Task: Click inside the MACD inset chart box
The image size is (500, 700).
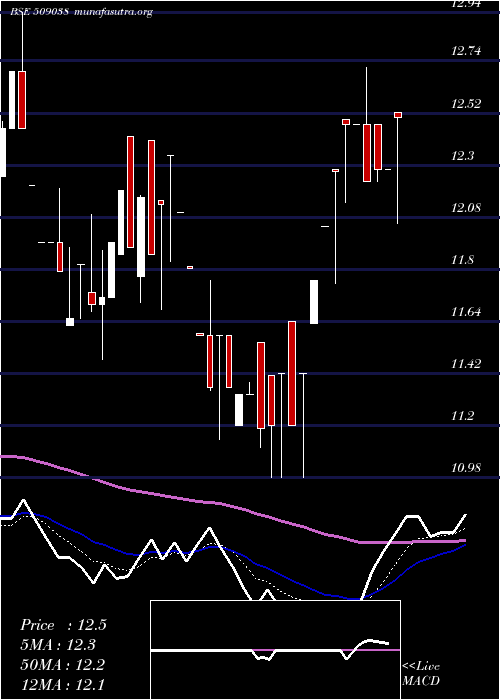Action: coord(275,650)
